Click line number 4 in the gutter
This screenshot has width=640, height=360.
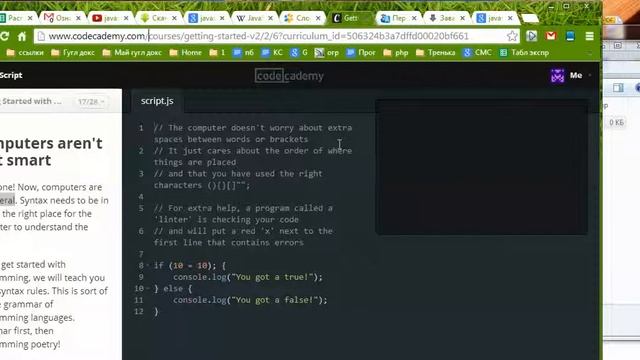pos(141,197)
